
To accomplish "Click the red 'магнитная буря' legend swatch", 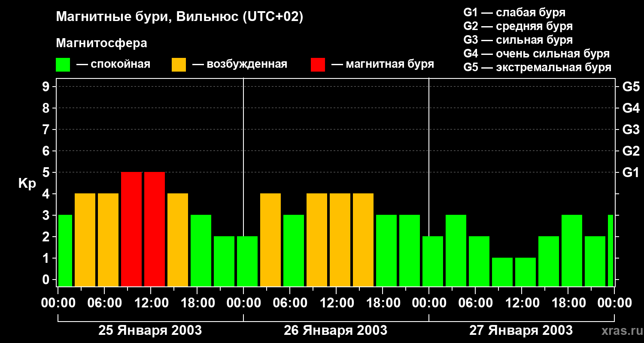I will point(318,65).
